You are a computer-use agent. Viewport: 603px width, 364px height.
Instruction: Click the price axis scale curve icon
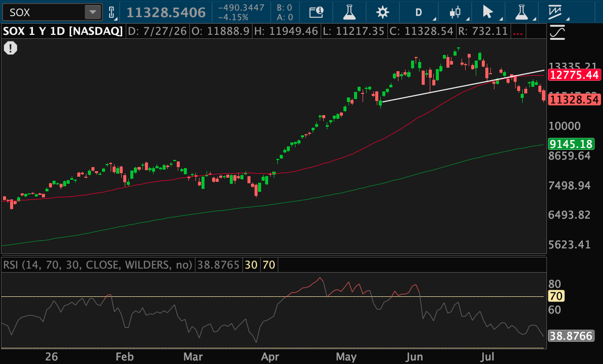point(557,32)
